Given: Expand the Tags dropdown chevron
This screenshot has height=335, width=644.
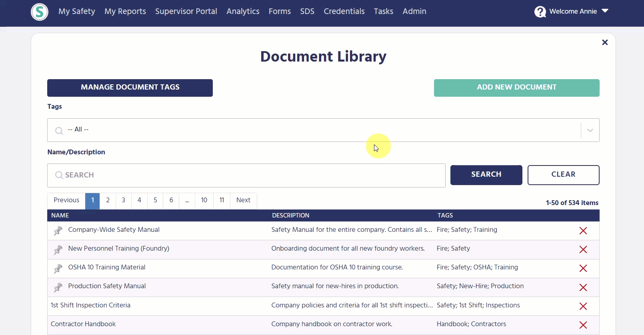Looking at the screenshot, I should (590, 130).
